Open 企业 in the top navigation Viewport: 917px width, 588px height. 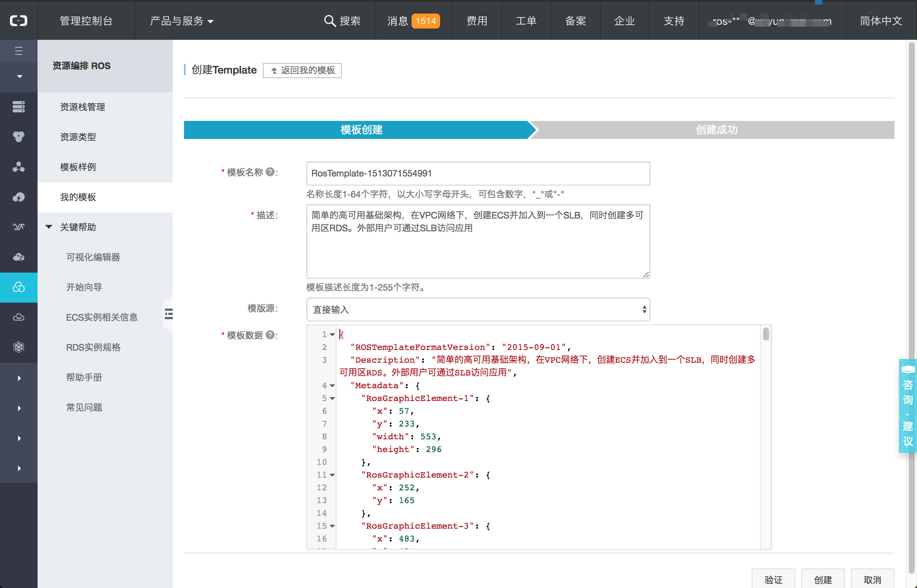[x=624, y=21]
